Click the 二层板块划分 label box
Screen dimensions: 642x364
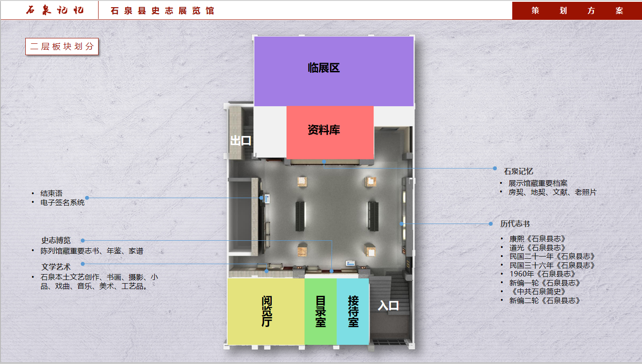[x=62, y=46]
